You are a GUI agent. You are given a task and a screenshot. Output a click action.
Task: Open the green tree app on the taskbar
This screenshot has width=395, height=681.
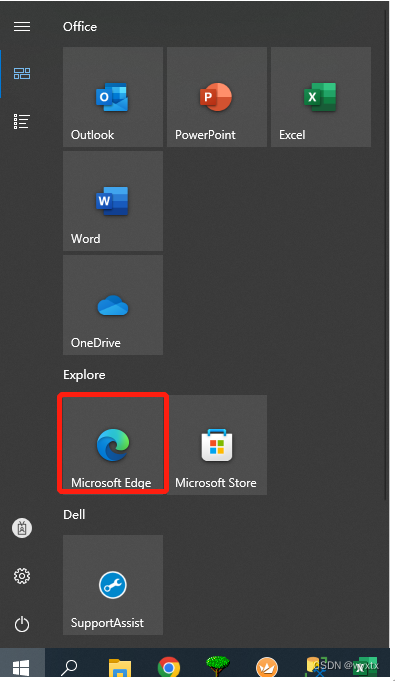[218, 666]
